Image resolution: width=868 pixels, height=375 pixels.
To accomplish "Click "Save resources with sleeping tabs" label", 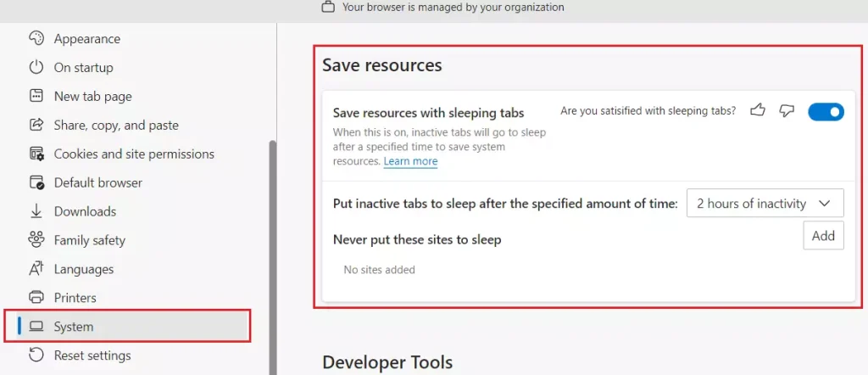I will pyautogui.click(x=428, y=113).
